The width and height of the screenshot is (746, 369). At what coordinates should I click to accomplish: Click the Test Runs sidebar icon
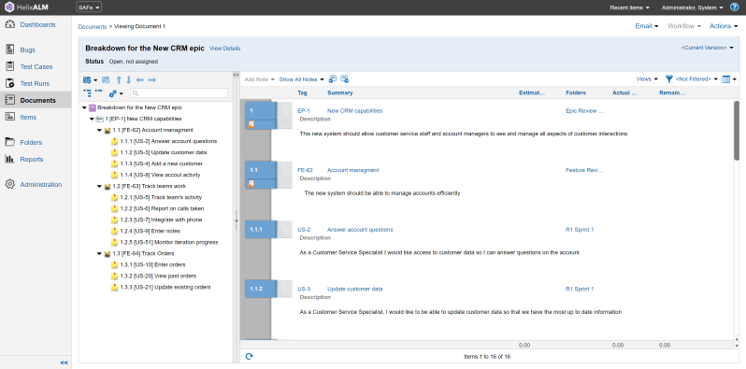click(x=10, y=83)
